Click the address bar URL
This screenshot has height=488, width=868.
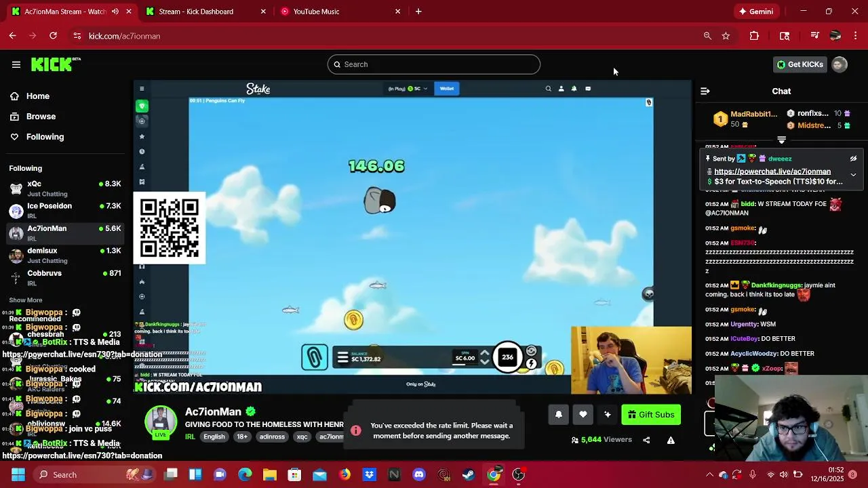[124, 36]
